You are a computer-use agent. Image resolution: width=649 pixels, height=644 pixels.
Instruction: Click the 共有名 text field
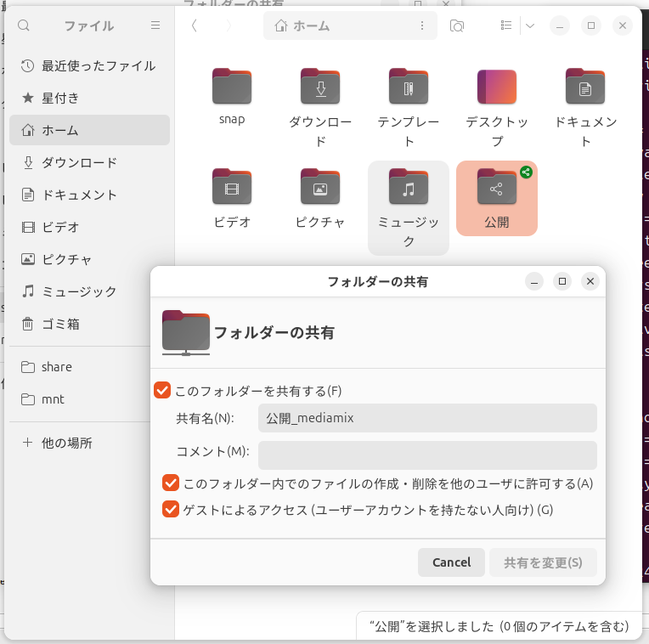pos(427,418)
